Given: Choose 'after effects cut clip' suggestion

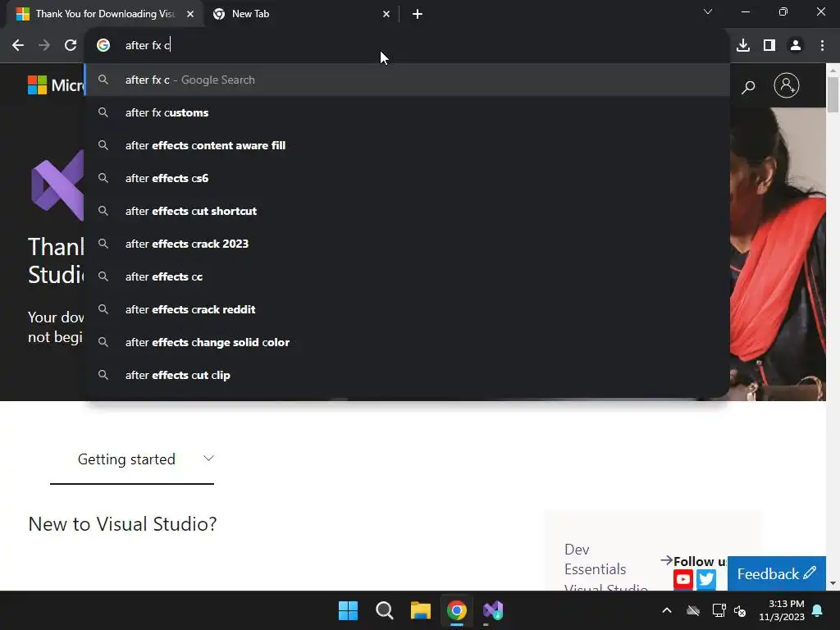Looking at the screenshot, I should pyautogui.click(x=407, y=375).
